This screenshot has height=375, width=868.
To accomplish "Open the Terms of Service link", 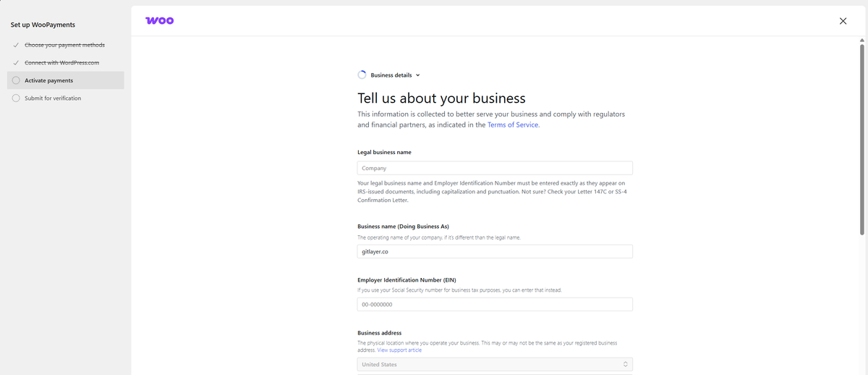I will click(x=513, y=125).
